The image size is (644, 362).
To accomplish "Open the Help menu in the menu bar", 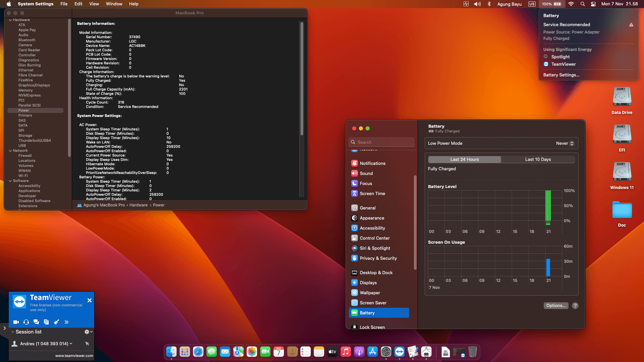I will (x=134, y=4).
